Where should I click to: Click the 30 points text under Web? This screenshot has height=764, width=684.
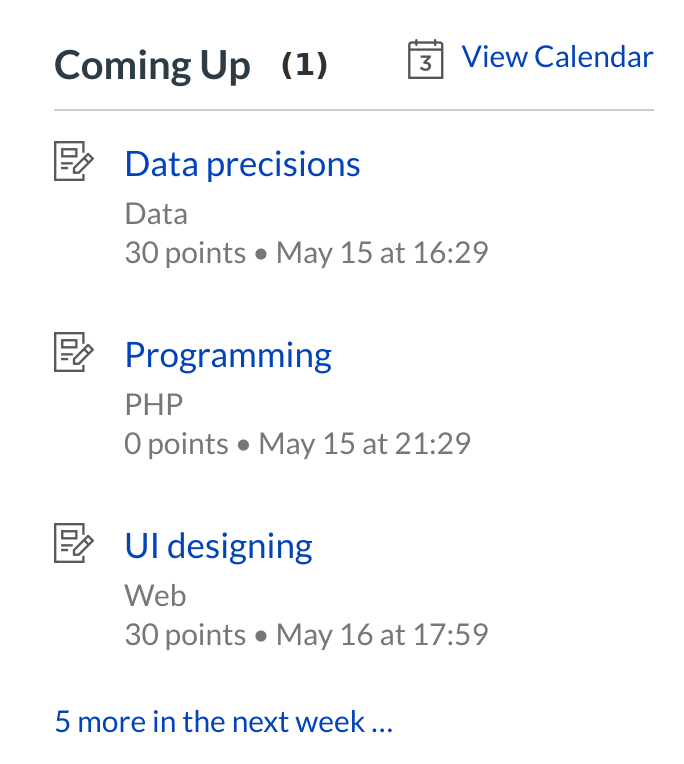(185, 634)
